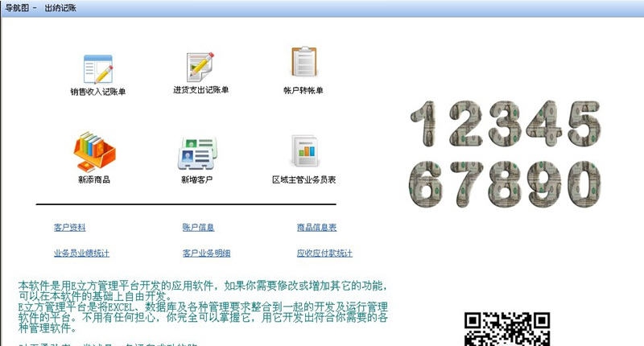
Task: Click the 新增客户 label
Action: tap(196, 179)
